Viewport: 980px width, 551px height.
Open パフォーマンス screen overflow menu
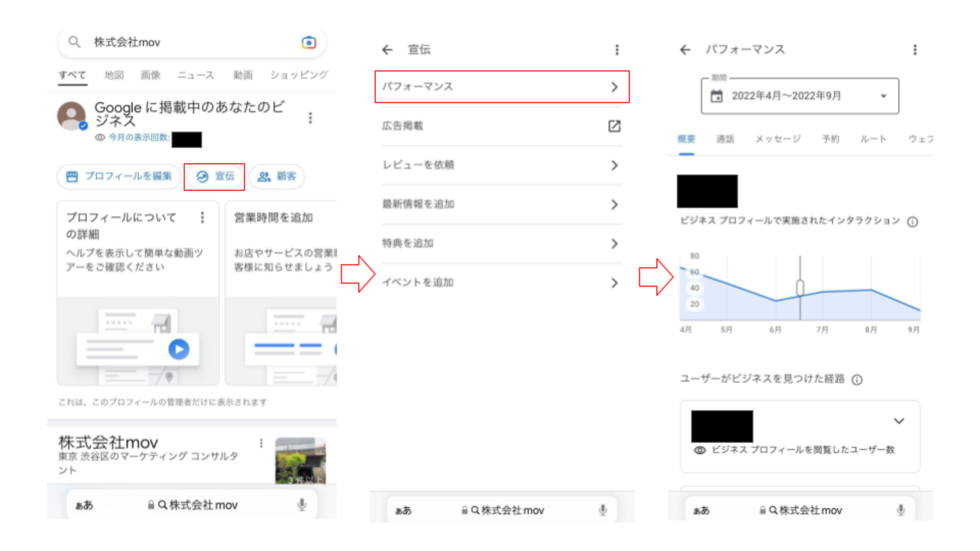pyautogui.click(x=915, y=50)
